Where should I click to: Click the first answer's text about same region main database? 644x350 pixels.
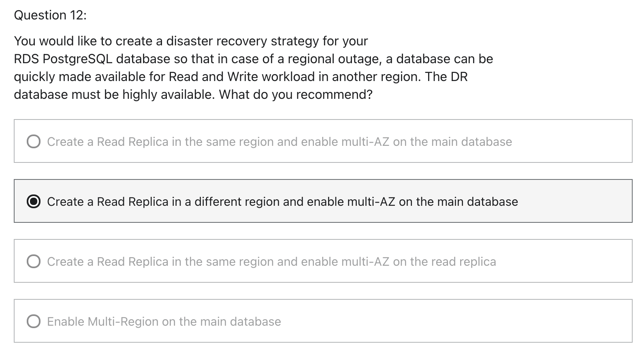coord(279,142)
